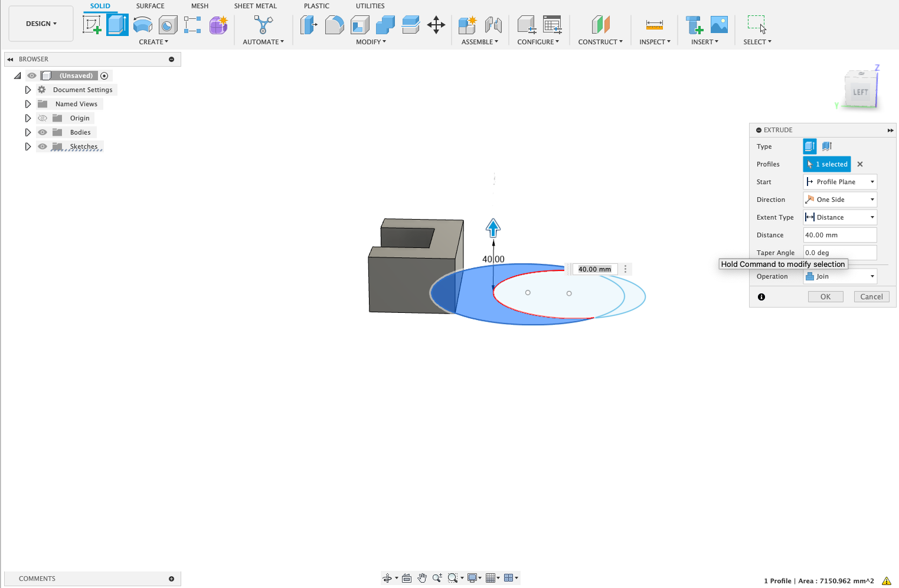Toggle visibility of the Origin folder

(x=43, y=118)
